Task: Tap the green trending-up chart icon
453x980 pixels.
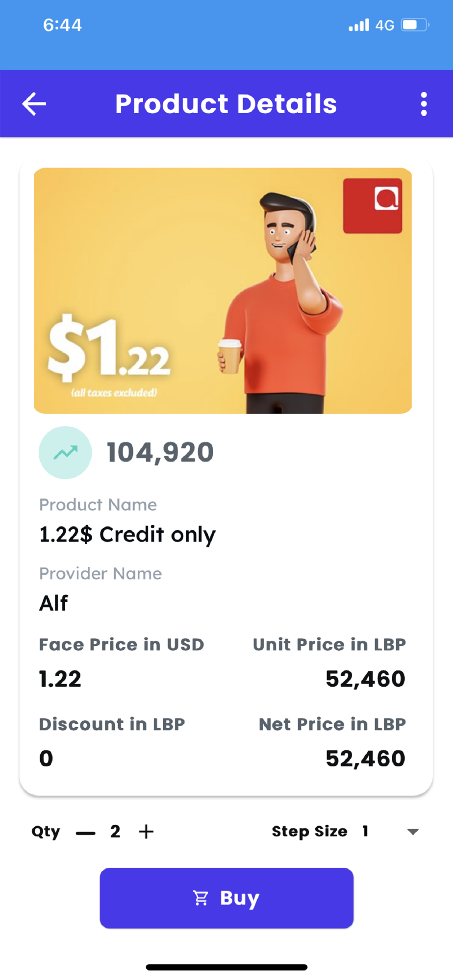Action: click(65, 452)
